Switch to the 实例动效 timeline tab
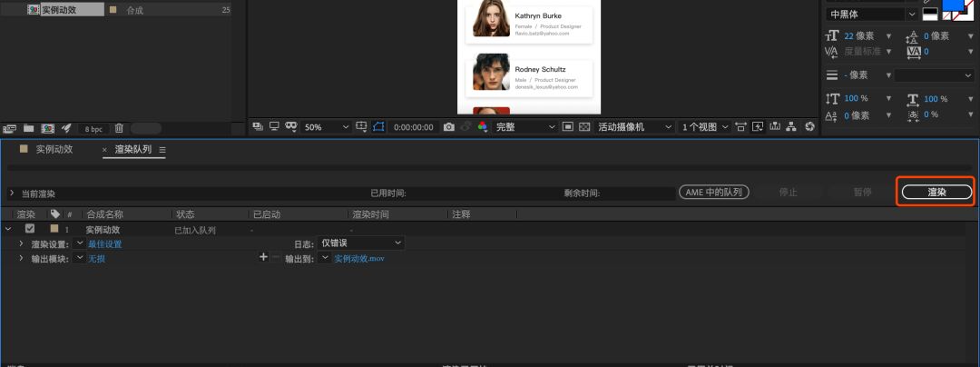This screenshot has width=980, height=367. tap(54, 149)
